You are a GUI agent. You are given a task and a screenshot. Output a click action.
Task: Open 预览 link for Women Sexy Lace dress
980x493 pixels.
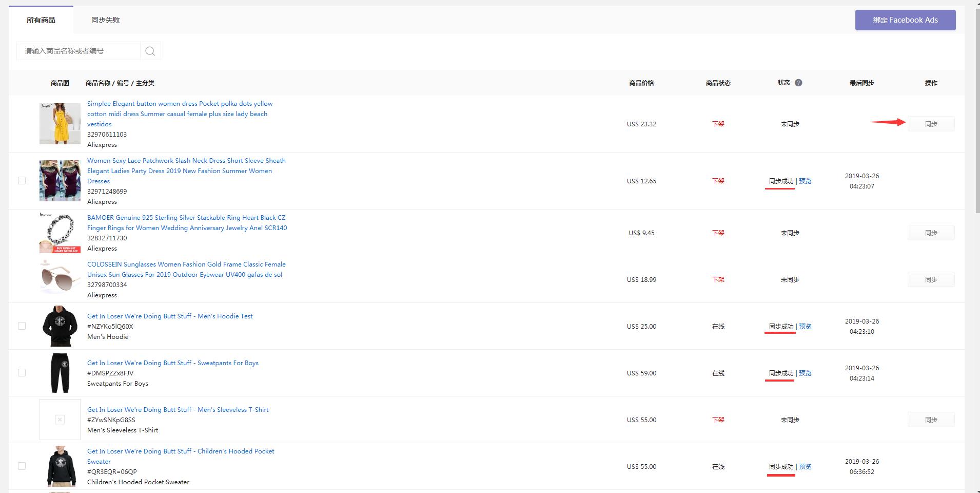(x=805, y=181)
